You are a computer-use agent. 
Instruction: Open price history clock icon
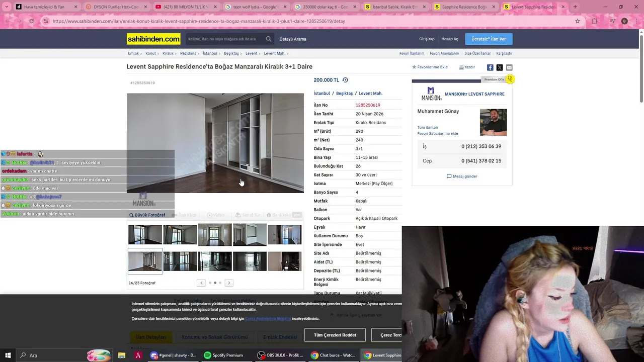point(345,80)
